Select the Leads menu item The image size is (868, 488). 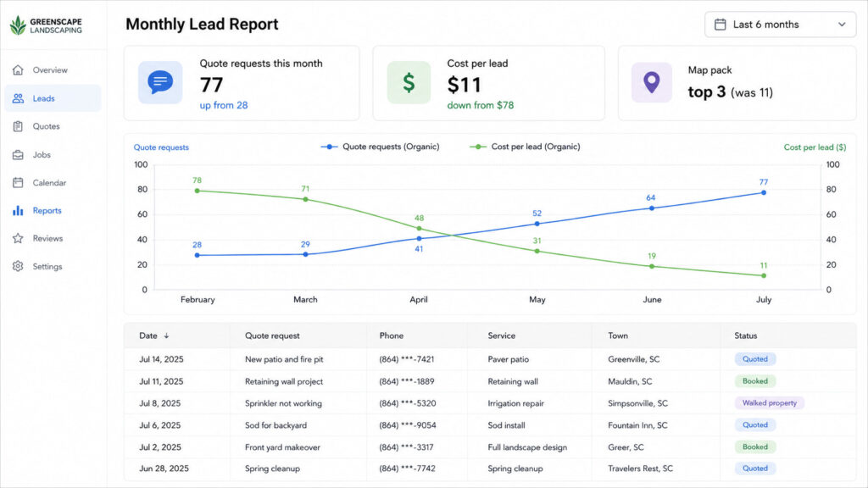[x=53, y=98]
